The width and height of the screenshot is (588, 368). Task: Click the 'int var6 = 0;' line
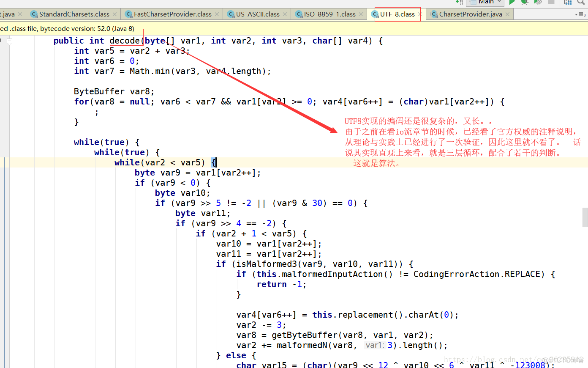pyautogui.click(x=106, y=61)
